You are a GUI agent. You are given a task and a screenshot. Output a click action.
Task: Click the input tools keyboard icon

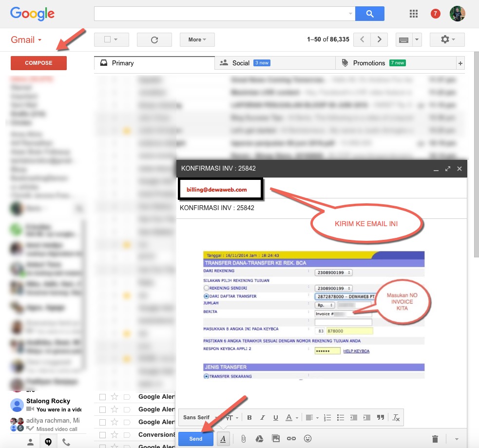(403, 39)
